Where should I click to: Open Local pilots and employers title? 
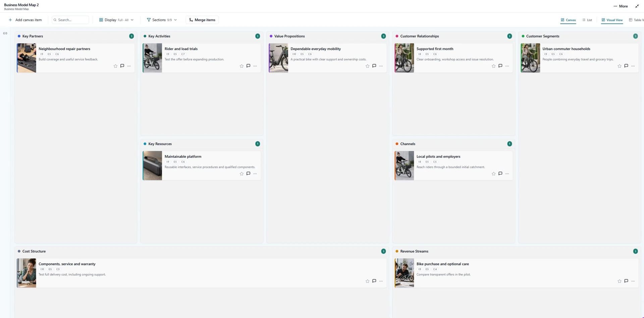click(x=438, y=156)
